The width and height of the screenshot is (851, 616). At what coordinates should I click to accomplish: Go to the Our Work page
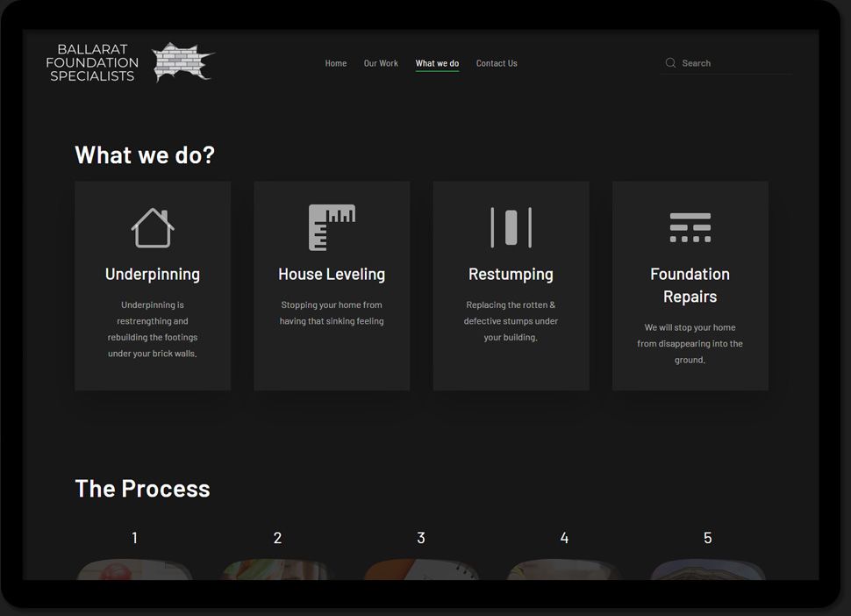pyautogui.click(x=381, y=63)
